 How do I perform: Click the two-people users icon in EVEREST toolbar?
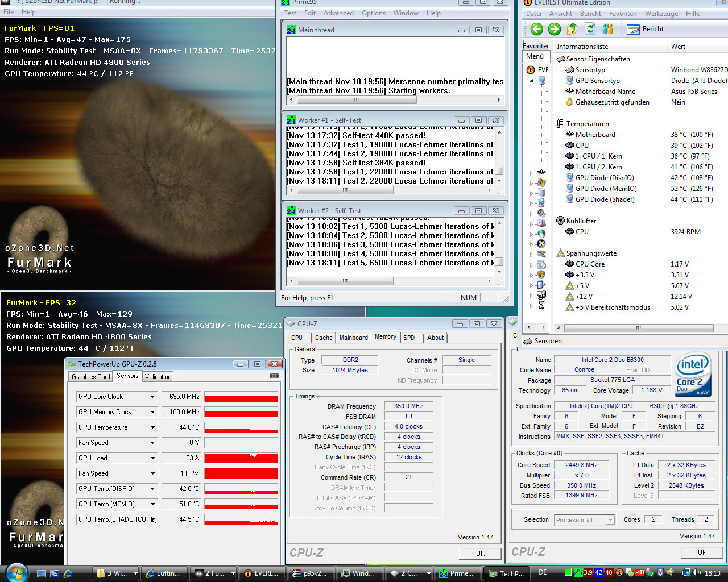click(608, 29)
